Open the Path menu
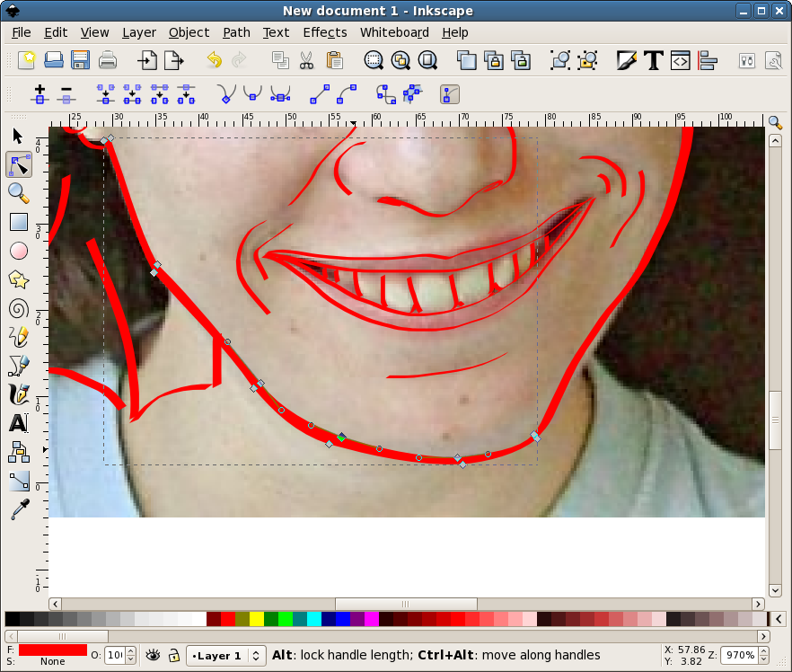This screenshot has height=672, width=792. click(236, 32)
